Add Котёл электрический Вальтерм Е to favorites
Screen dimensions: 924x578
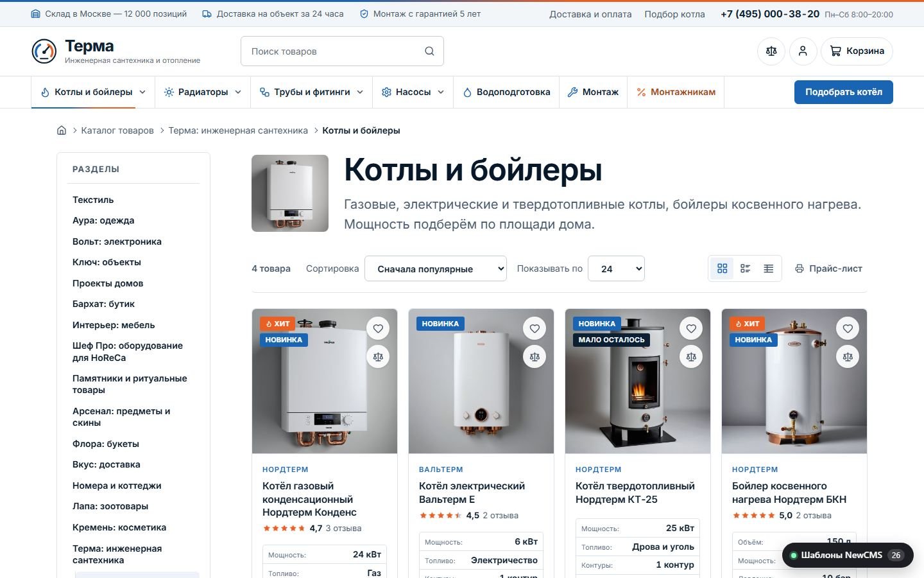click(535, 329)
